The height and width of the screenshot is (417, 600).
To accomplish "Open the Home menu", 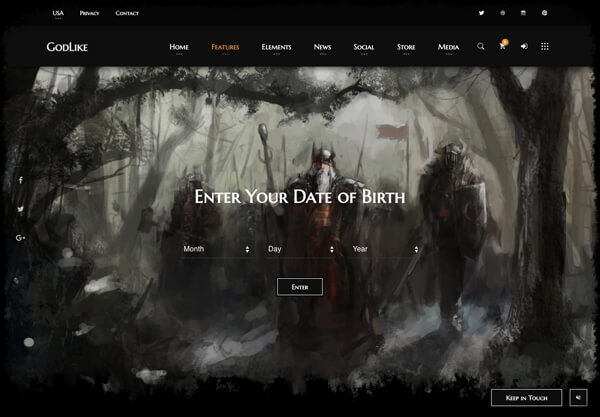I will [179, 47].
